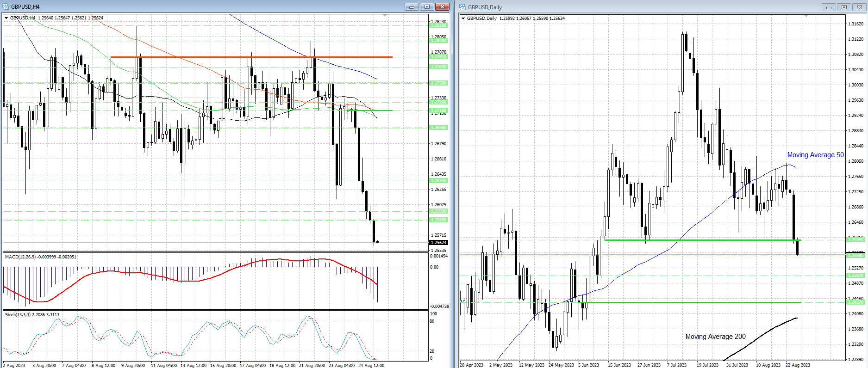Select the Moving Average 50 text label

pos(815,155)
